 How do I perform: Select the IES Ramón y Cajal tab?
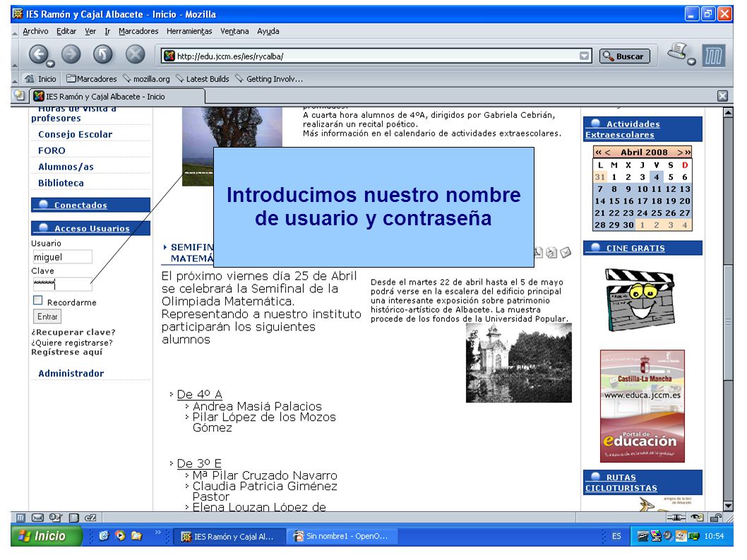pyautogui.click(x=118, y=96)
